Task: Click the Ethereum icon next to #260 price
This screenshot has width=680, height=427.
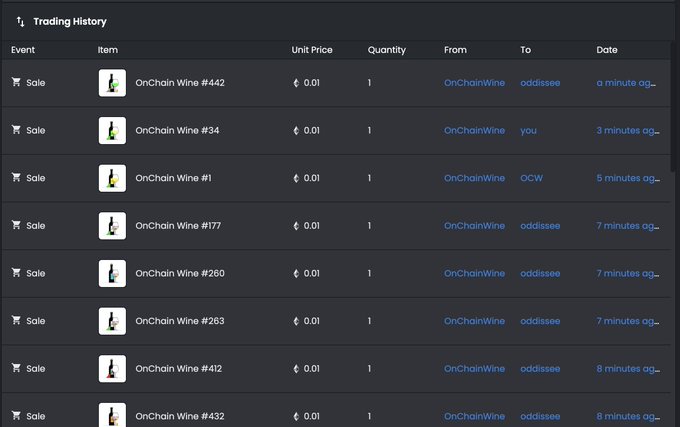Action: pyautogui.click(x=296, y=274)
